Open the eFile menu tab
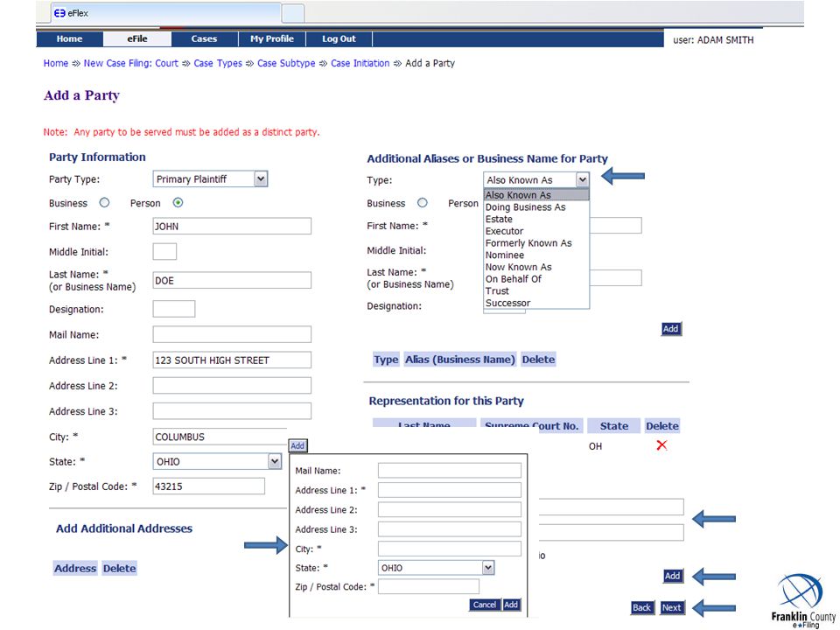 [x=137, y=38]
